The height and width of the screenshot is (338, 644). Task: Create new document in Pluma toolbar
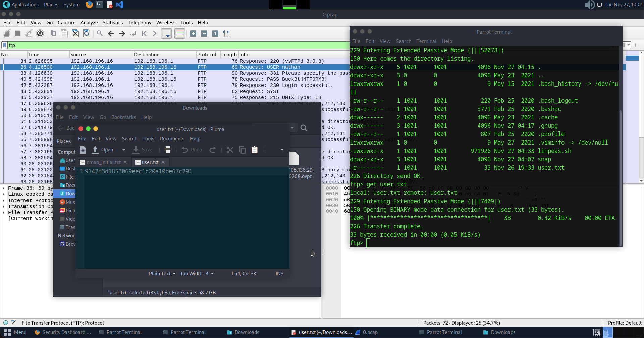click(83, 150)
